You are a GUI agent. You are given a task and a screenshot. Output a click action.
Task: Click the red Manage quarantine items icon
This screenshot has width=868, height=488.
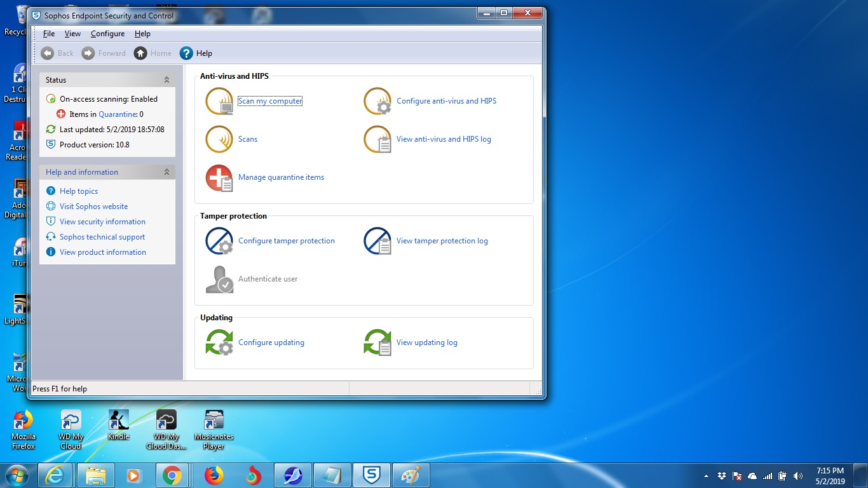click(x=220, y=178)
